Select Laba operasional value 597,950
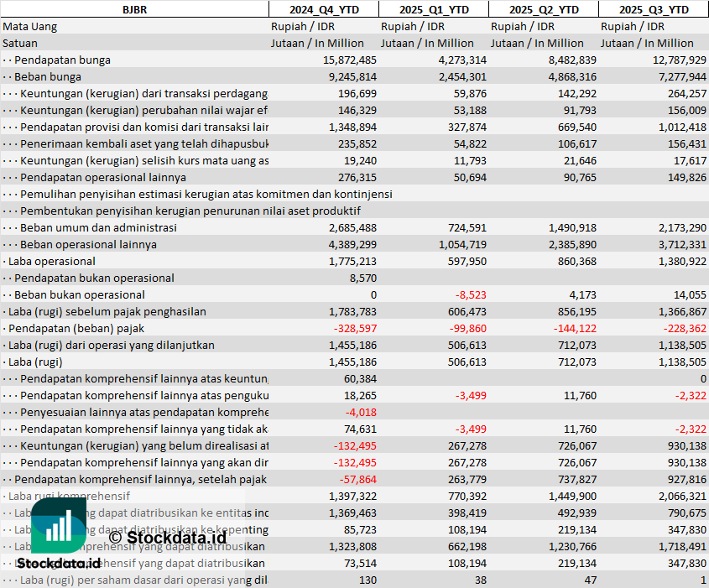The image size is (709, 588). pos(467,261)
